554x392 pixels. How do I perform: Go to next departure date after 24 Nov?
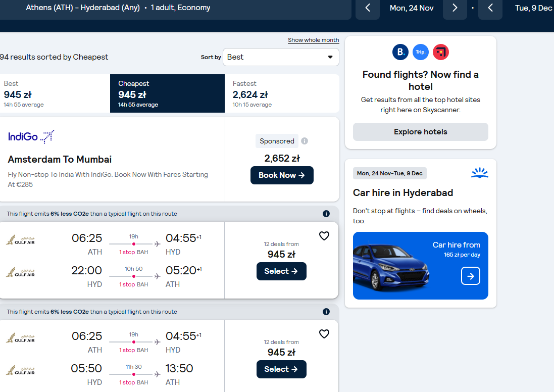(455, 8)
